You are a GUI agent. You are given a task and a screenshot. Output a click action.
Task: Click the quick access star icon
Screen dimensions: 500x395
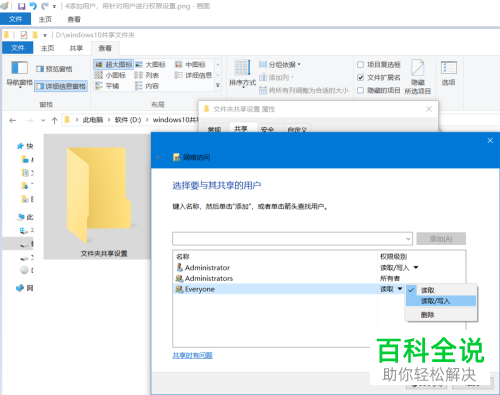coord(20,146)
